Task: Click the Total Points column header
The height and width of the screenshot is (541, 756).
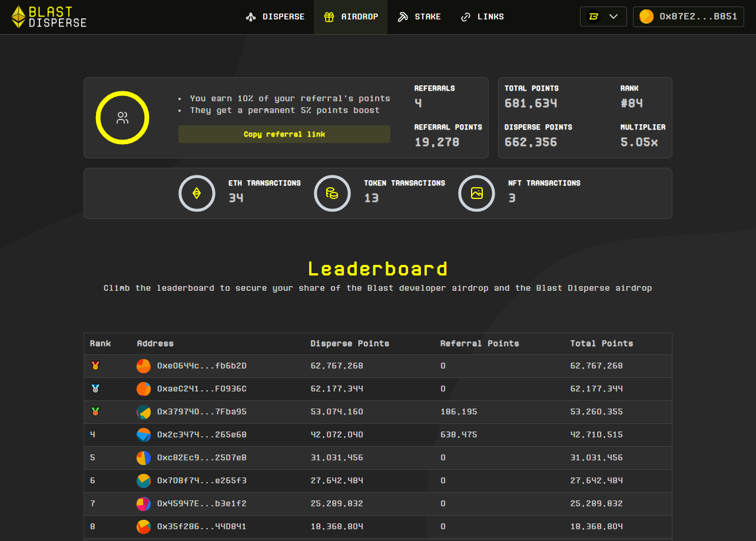Action: point(602,343)
